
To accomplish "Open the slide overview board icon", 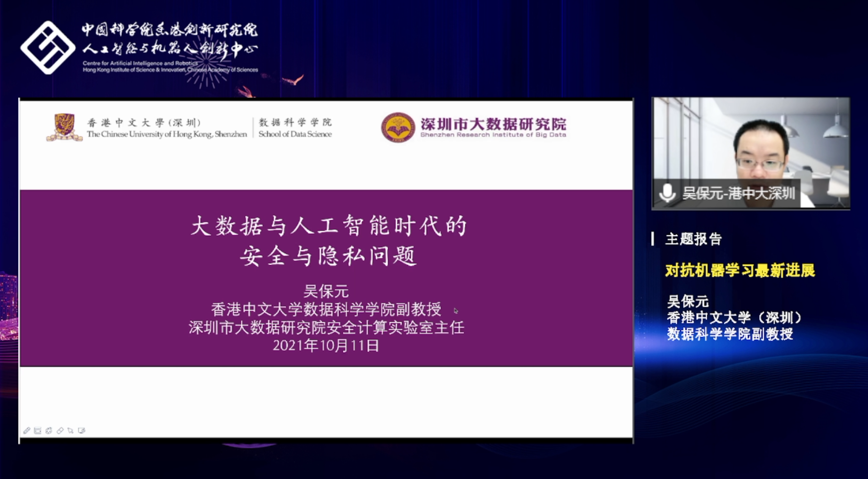I will (38, 430).
